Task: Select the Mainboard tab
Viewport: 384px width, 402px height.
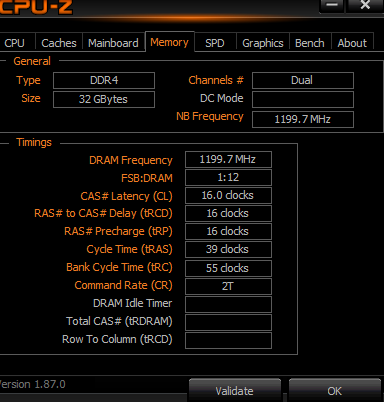Action: pyautogui.click(x=113, y=43)
